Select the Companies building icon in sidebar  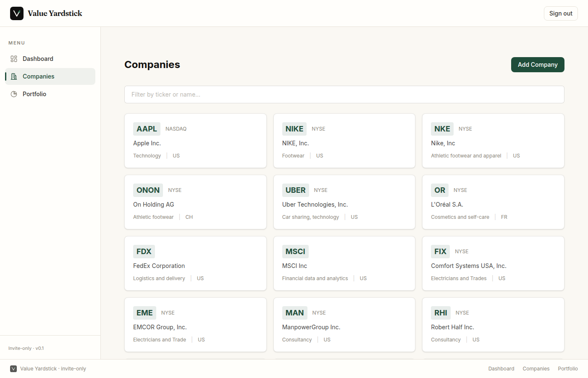[x=14, y=76]
